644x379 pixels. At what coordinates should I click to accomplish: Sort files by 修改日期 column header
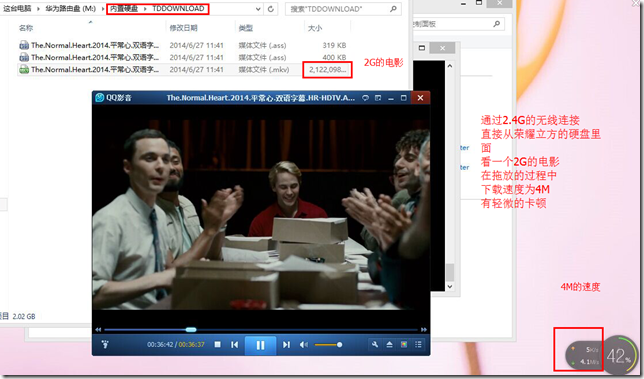point(184,28)
